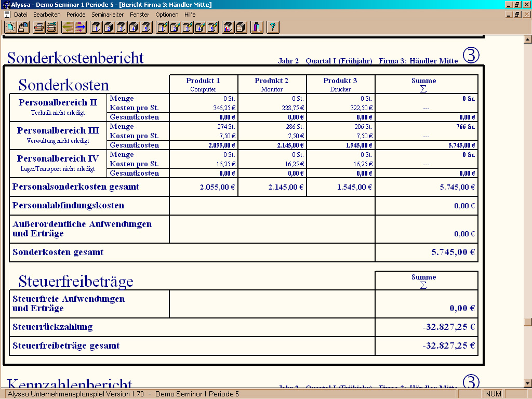Click the Produkt 3 Drucker column header
The image size is (532, 399).
click(x=340, y=85)
